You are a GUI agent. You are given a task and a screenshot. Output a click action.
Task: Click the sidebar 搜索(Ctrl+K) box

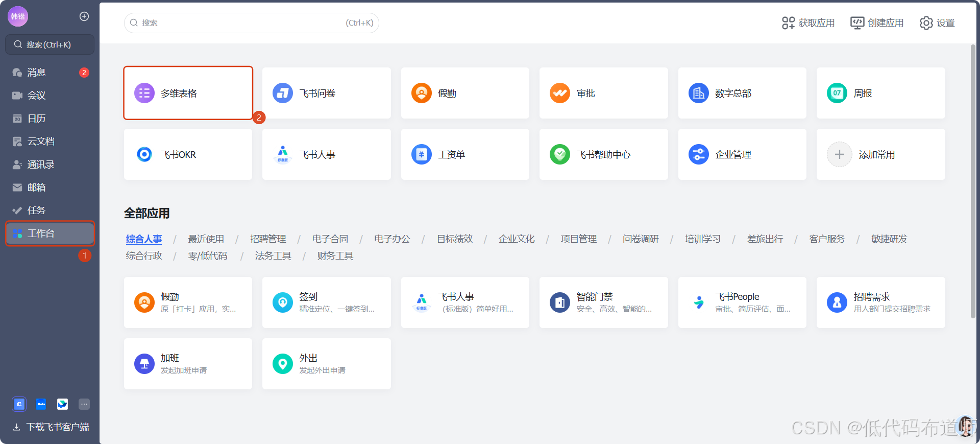point(50,44)
